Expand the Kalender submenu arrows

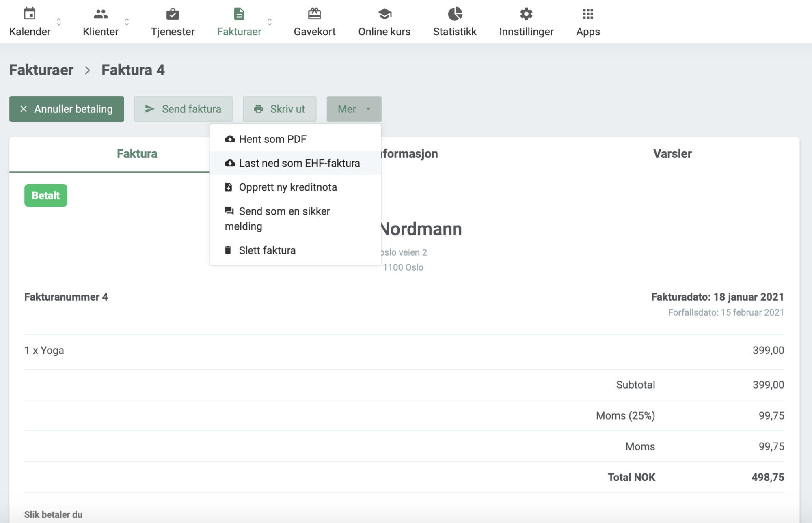(x=59, y=22)
